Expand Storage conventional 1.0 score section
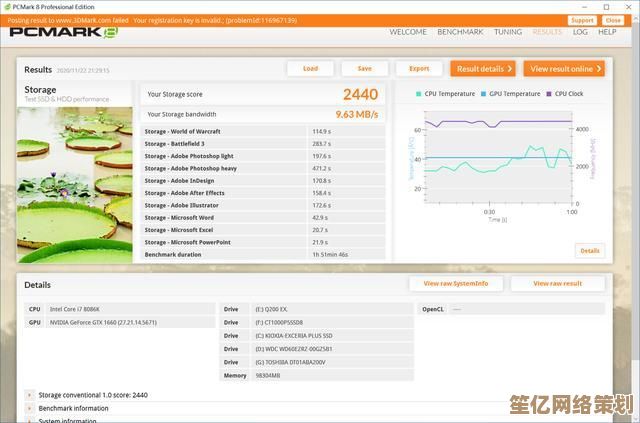This screenshot has height=423, width=640. tap(29, 395)
